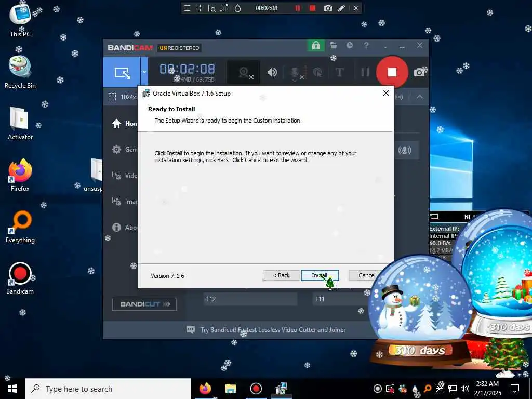Open Bandicam help question mark icon
This screenshot has width=532, height=399.
pos(366,46)
